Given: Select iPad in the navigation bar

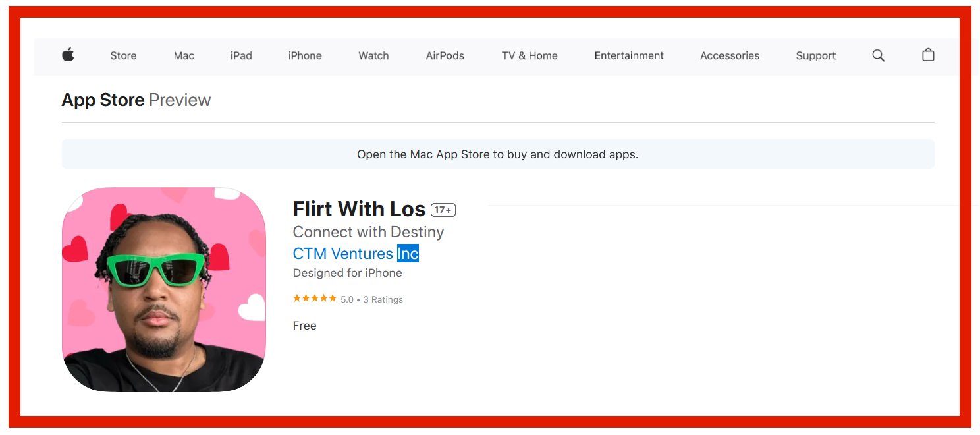Looking at the screenshot, I should click(241, 56).
